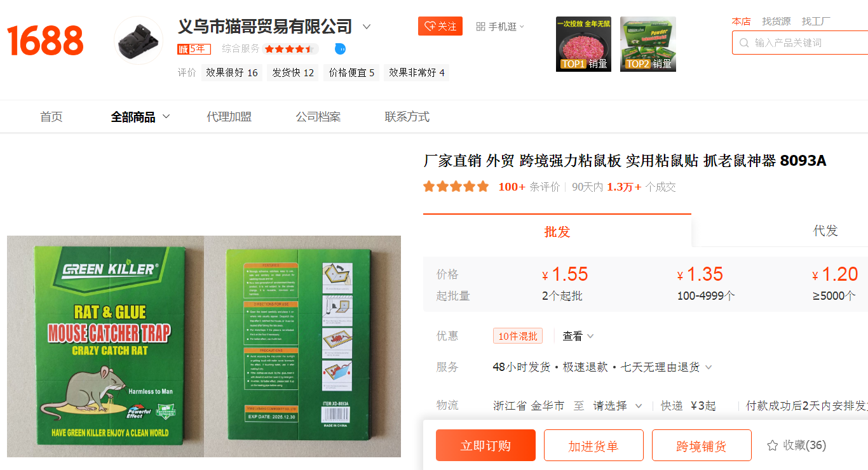Open TOP2 销量 product thumbnail

point(648,44)
